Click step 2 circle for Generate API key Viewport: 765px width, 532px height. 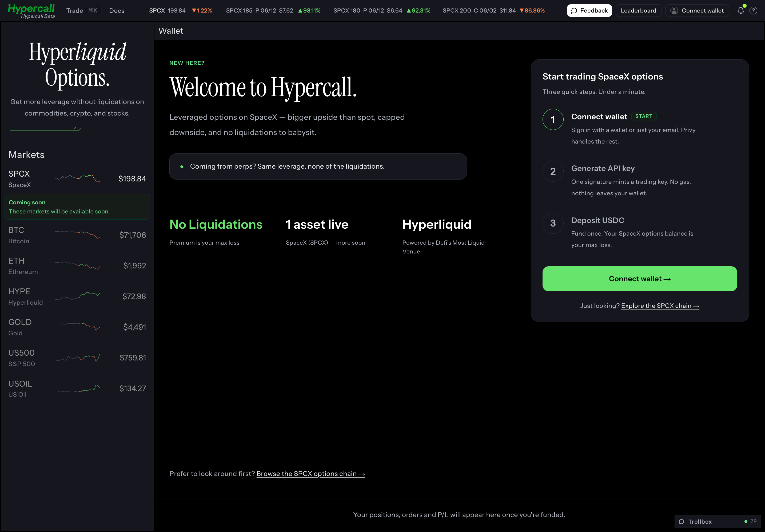pos(553,171)
